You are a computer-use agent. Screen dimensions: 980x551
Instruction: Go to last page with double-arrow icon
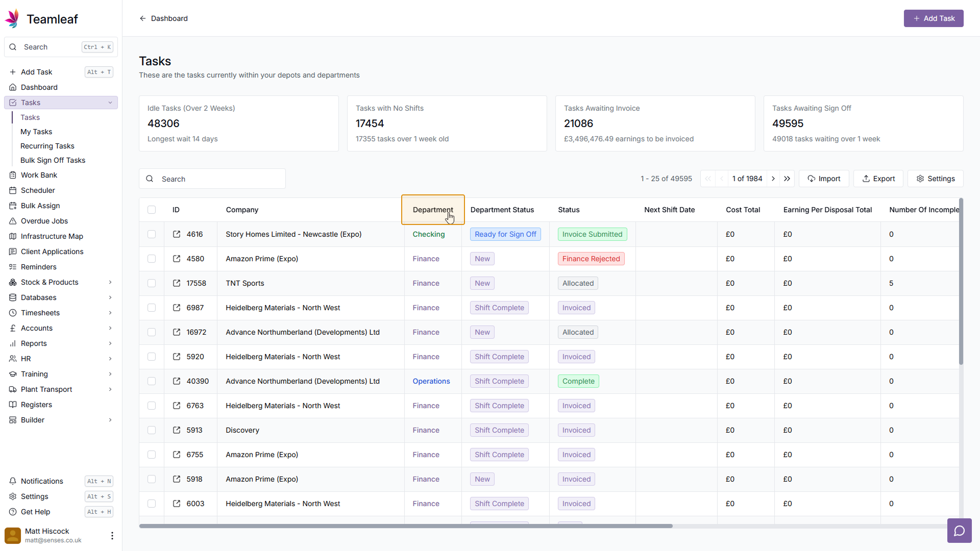787,179
